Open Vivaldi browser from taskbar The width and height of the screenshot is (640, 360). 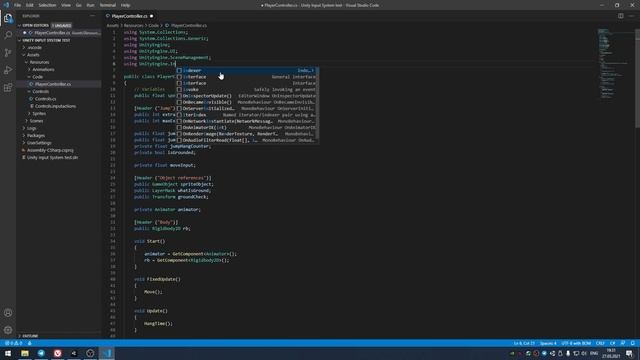tap(58, 353)
